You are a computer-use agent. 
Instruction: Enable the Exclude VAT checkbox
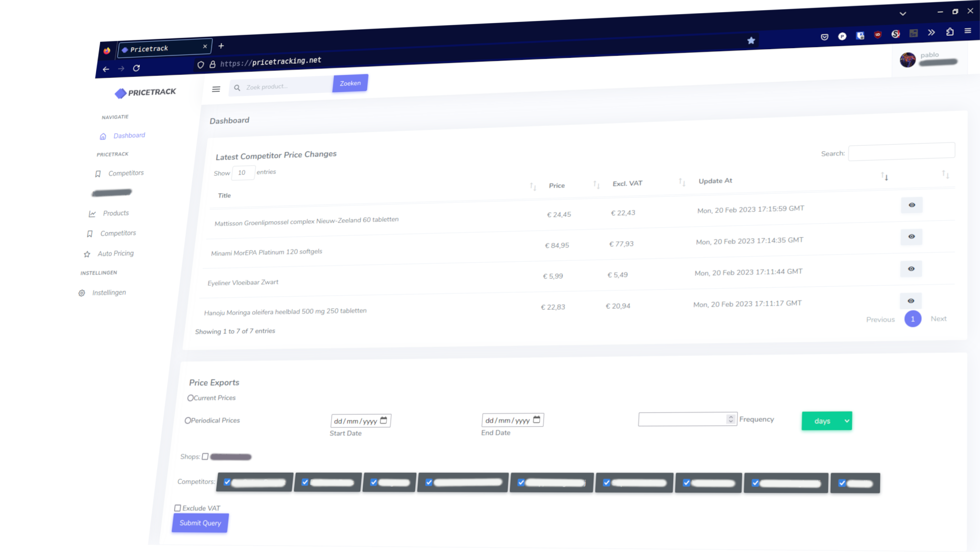(x=178, y=508)
